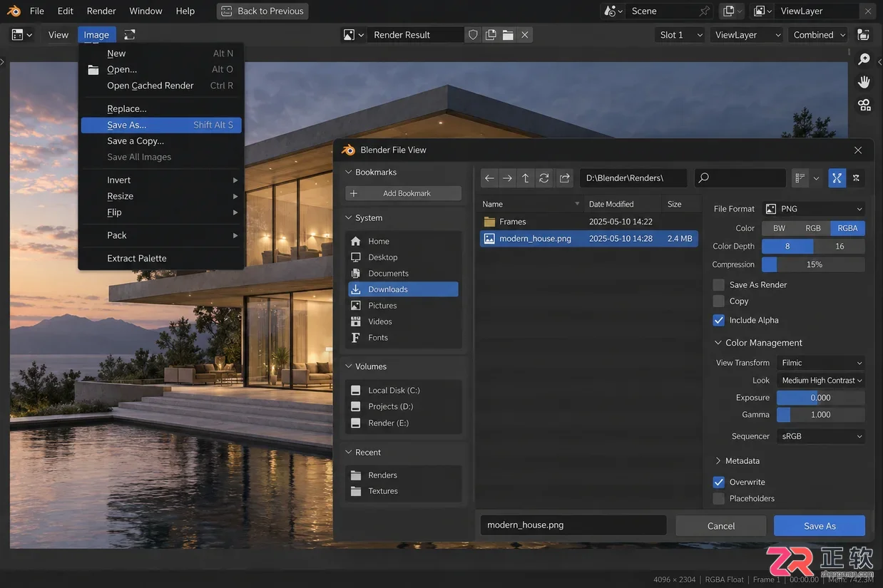Select the zoom tool in image editor

click(x=864, y=59)
